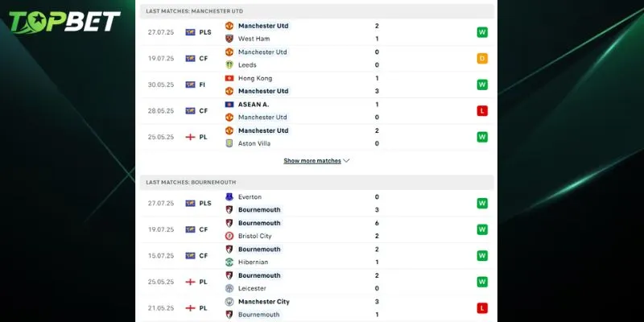Click the Leicester club crest icon
Screen dimensions: 644x322
(229, 288)
